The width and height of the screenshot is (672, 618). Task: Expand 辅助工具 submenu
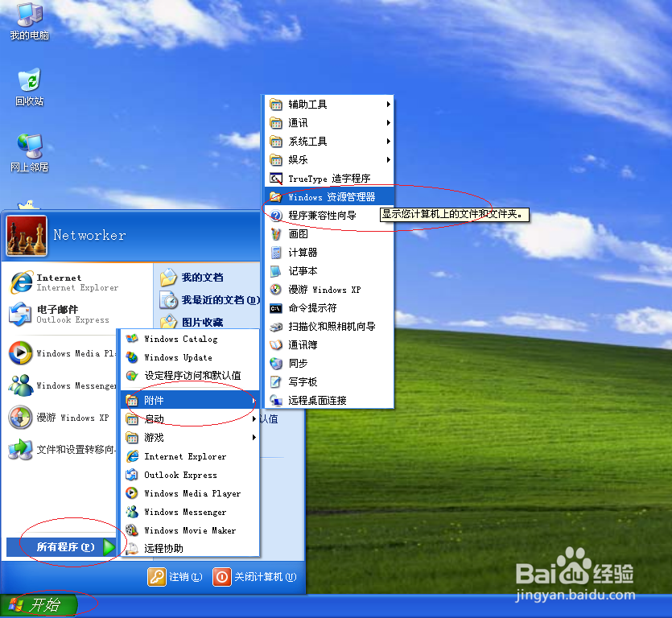(x=329, y=104)
